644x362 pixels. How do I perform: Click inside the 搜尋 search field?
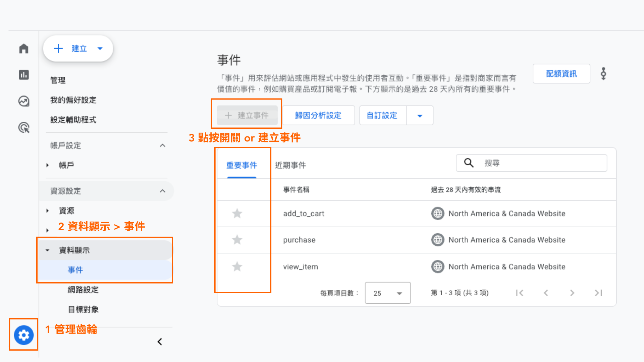520,163
